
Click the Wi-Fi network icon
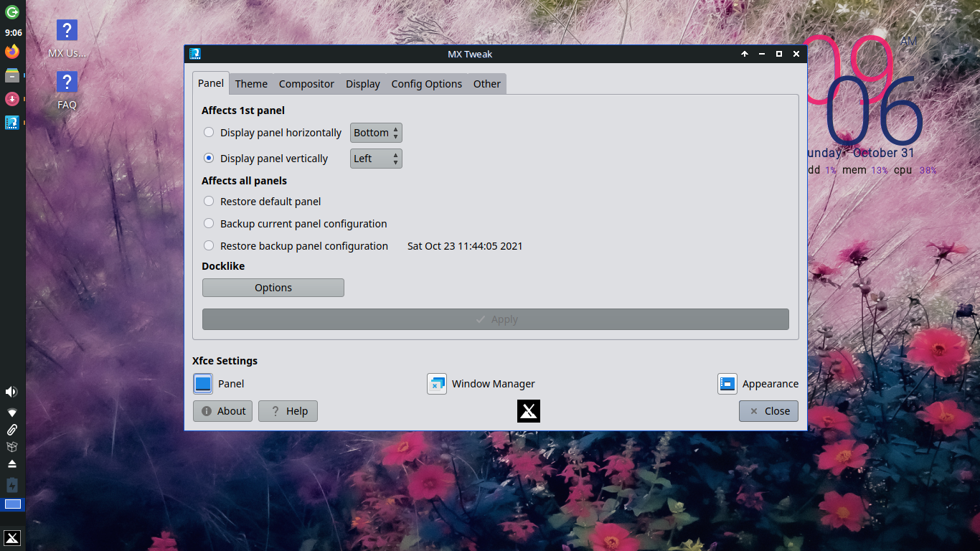[11, 413]
